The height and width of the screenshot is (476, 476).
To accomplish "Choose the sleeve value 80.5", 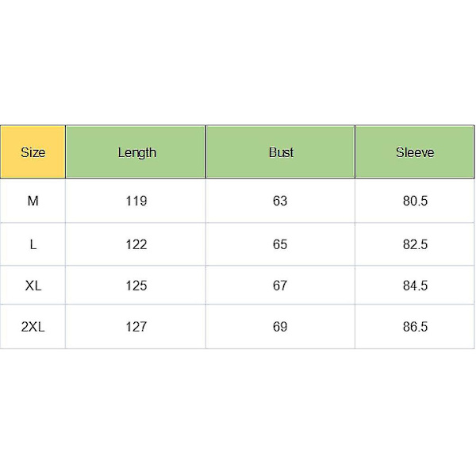I will [415, 201].
